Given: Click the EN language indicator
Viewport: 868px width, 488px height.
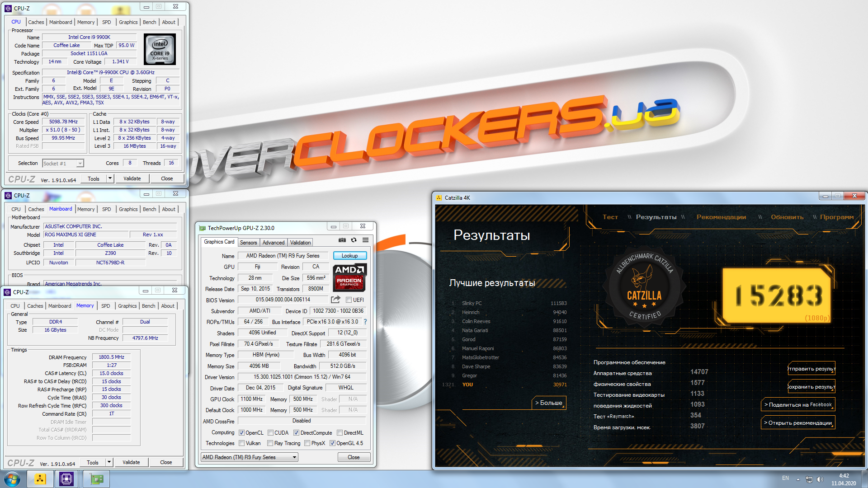Looking at the screenshot, I should point(785,478).
